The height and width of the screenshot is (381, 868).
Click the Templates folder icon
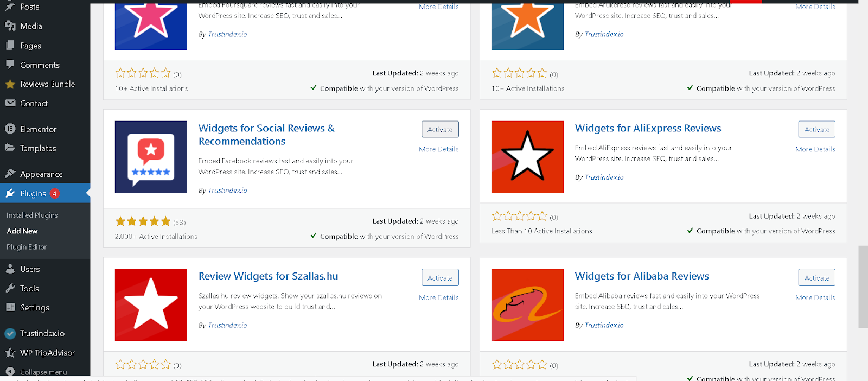(x=10, y=148)
